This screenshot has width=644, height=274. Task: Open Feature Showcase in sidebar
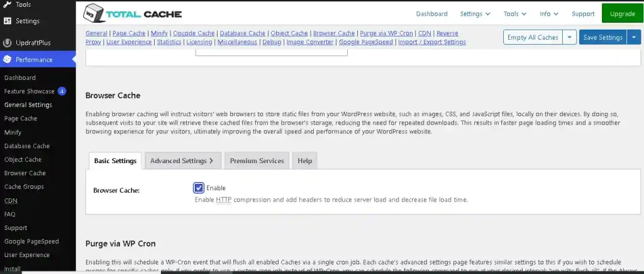click(29, 91)
